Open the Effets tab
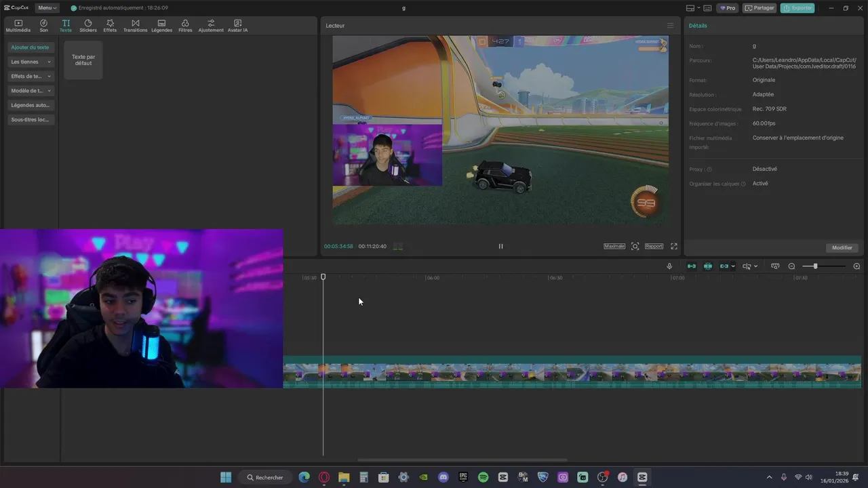The image size is (868, 488). click(110, 26)
